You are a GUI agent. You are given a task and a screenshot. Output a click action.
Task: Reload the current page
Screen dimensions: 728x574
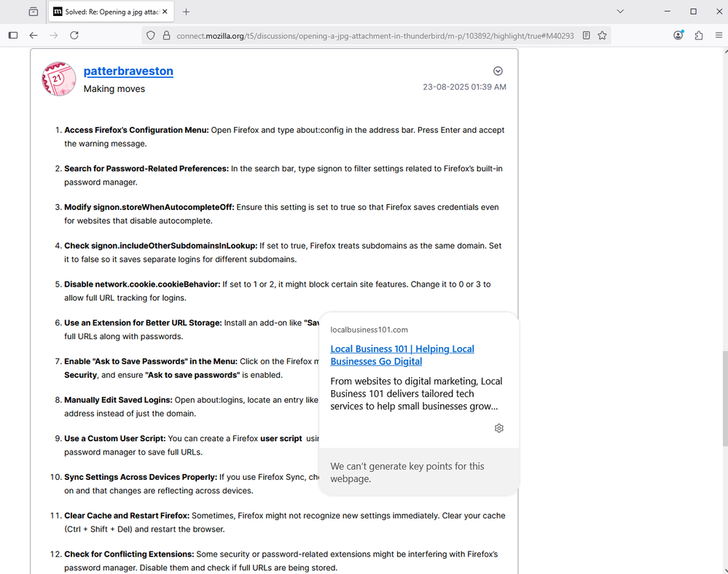pos(74,35)
